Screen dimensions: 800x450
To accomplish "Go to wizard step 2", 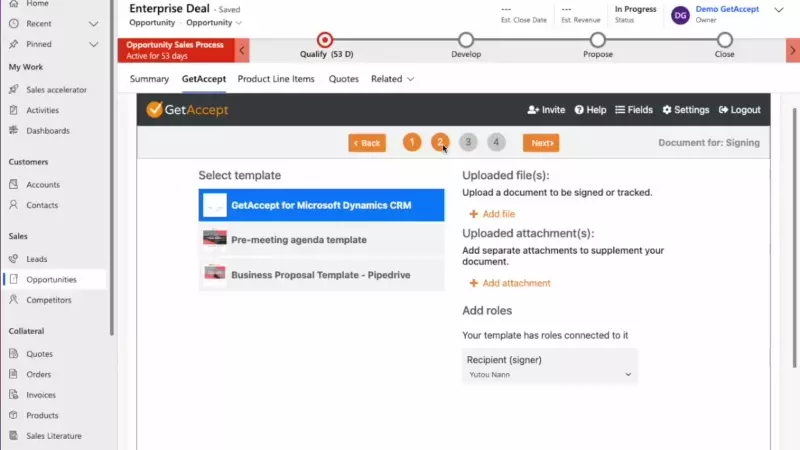I will click(x=440, y=142).
